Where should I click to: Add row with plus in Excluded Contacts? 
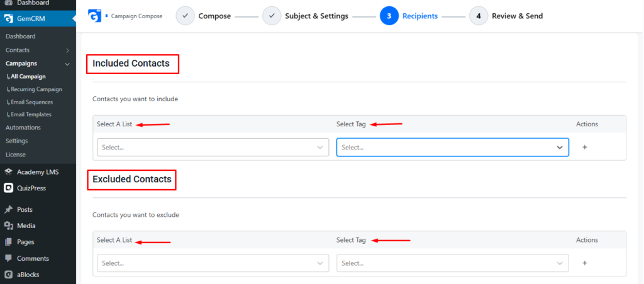coord(585,263)
